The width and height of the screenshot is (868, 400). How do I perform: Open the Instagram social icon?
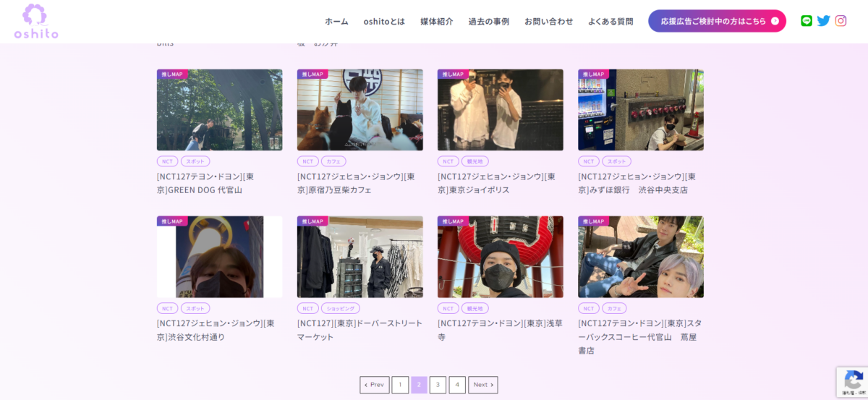coord(841,21)
